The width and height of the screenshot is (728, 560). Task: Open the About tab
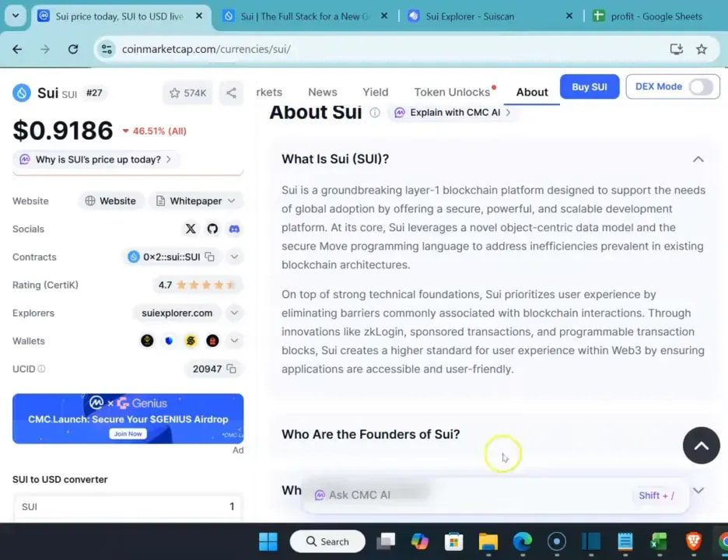pyautogui.click(x=531, y=92)
